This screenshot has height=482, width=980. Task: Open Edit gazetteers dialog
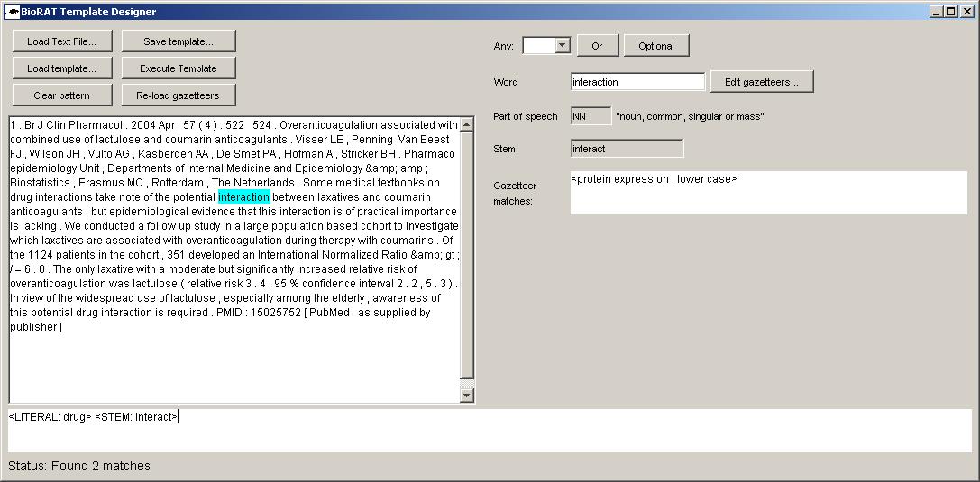click(761, 82)
